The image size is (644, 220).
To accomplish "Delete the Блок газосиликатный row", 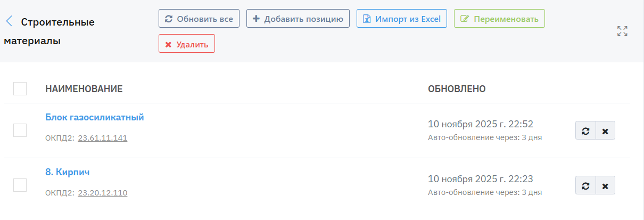I will point(605,131).
